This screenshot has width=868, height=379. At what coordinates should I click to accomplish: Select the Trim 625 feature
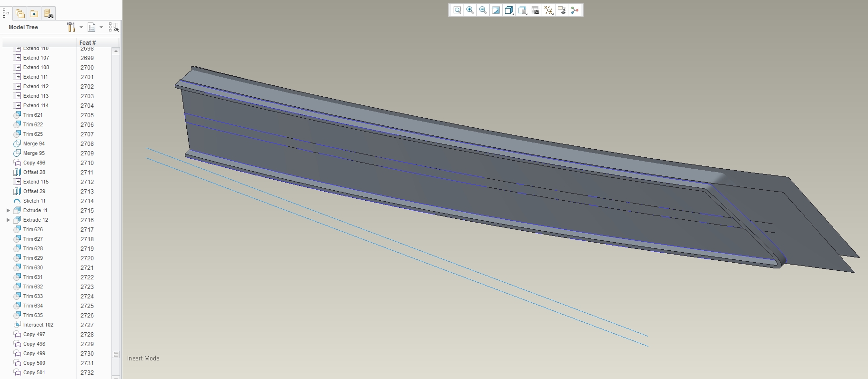(33, 134)
